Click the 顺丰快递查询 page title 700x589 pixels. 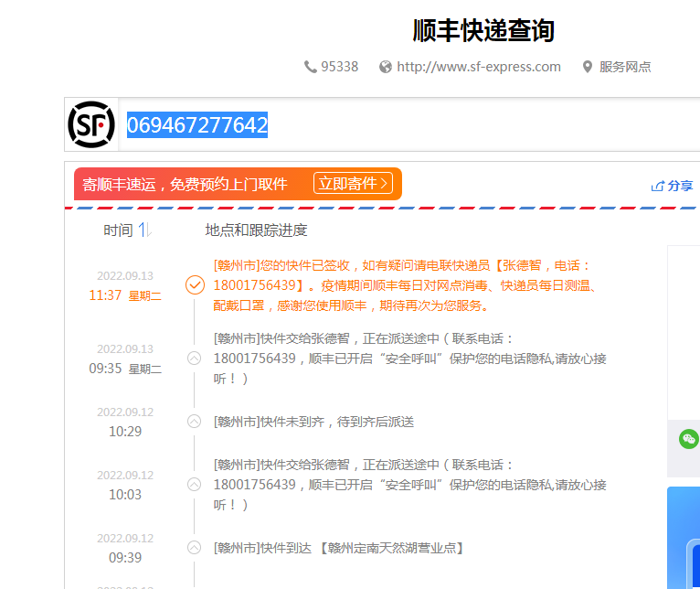483,30
